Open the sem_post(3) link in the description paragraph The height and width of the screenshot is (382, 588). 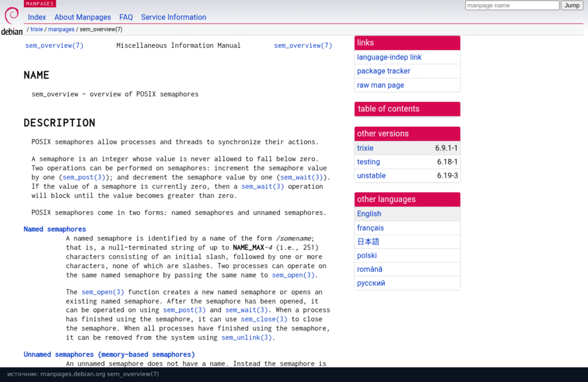(84, 177)
